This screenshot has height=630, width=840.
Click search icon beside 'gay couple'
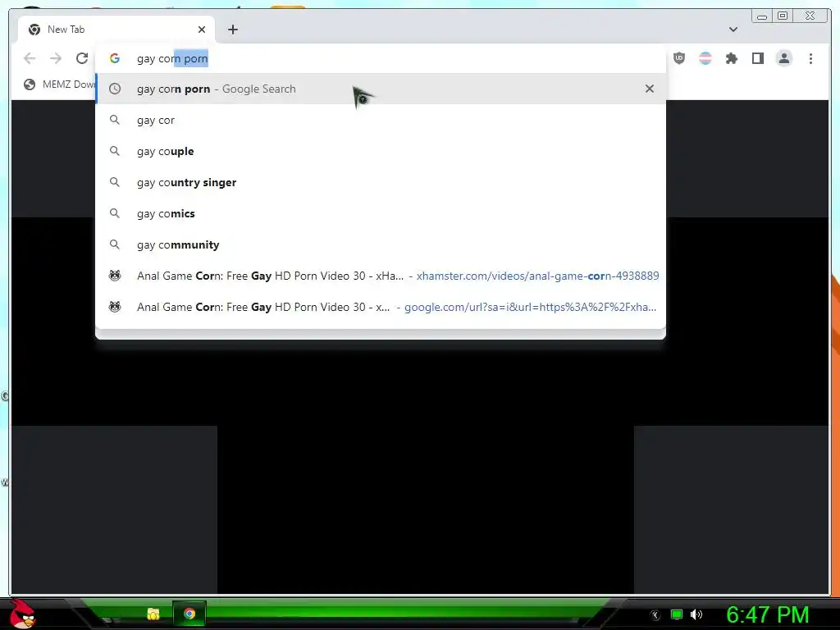click(x=115, y=151)
